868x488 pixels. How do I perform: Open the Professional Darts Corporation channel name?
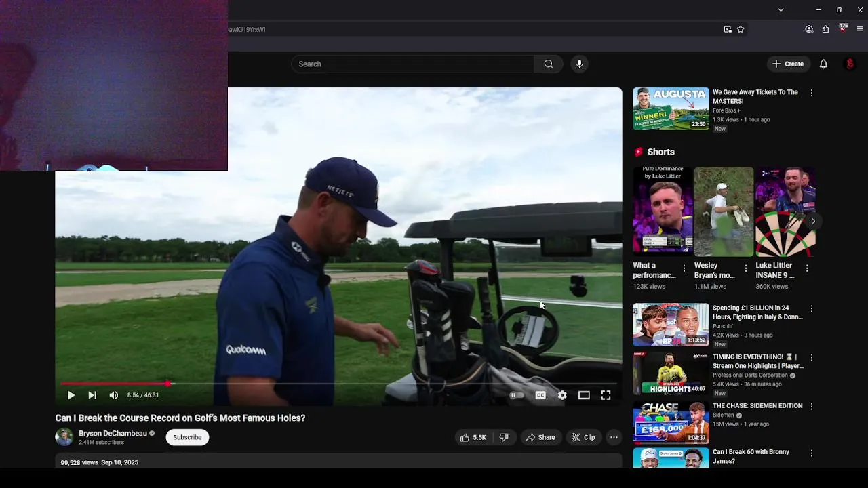click(750, 375)
